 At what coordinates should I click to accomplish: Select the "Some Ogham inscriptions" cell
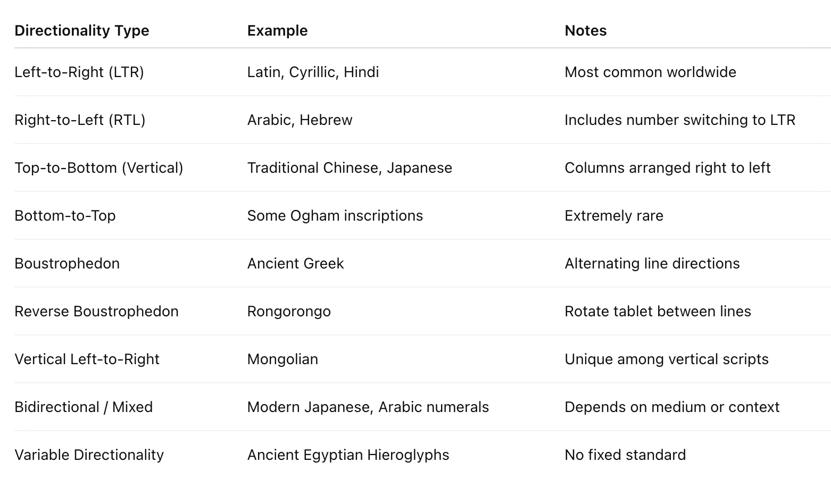tap(335, 216)
